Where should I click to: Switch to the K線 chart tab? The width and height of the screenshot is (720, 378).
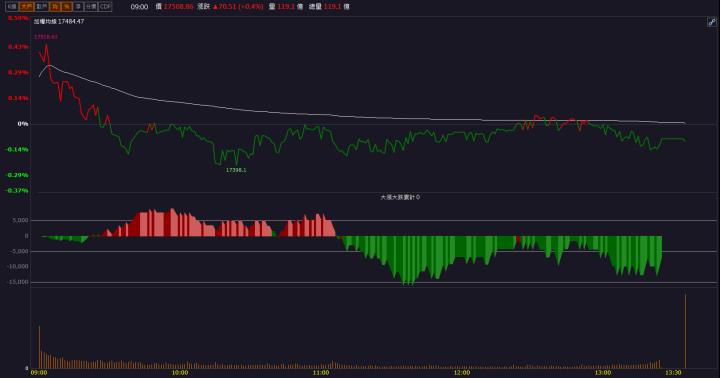tap(12, 6)
